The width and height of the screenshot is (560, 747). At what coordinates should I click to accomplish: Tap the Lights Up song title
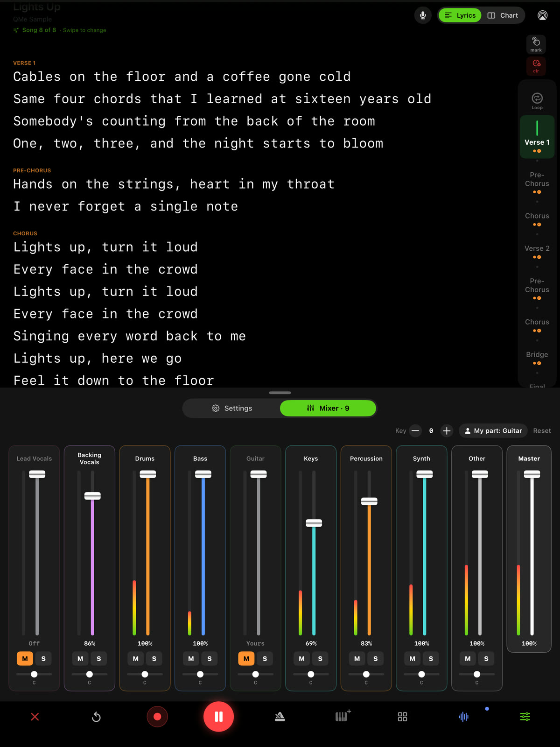pyautogui.click(x=37, y=7)
